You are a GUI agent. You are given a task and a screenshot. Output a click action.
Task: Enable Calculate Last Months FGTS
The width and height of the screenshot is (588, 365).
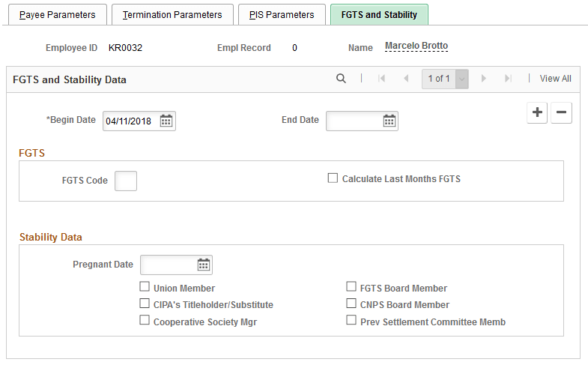(x=333, y=178)
